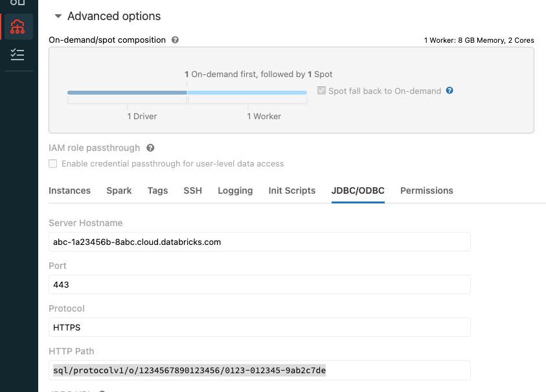Open the Tags tab

click(x=158, y=190)
